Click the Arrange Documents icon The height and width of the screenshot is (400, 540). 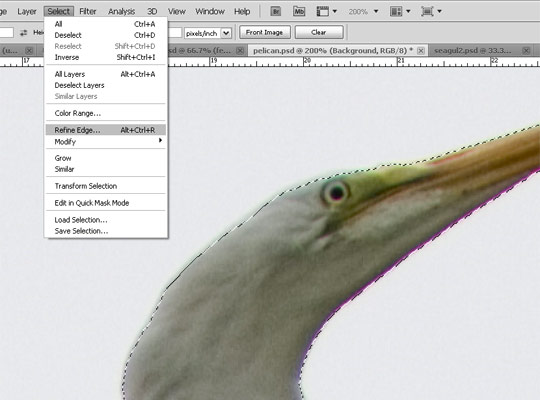396,11
